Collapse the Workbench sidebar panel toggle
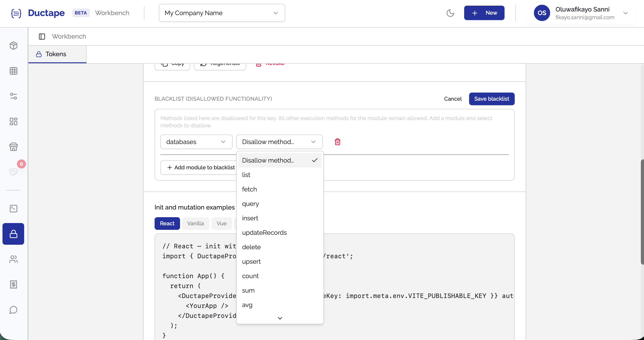The image size is (644, 340). pyautogui.click(x=42, y=36)
